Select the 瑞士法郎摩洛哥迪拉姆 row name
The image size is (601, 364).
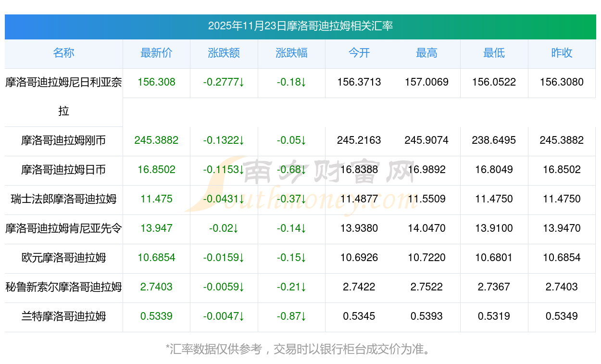pos(63,199)
